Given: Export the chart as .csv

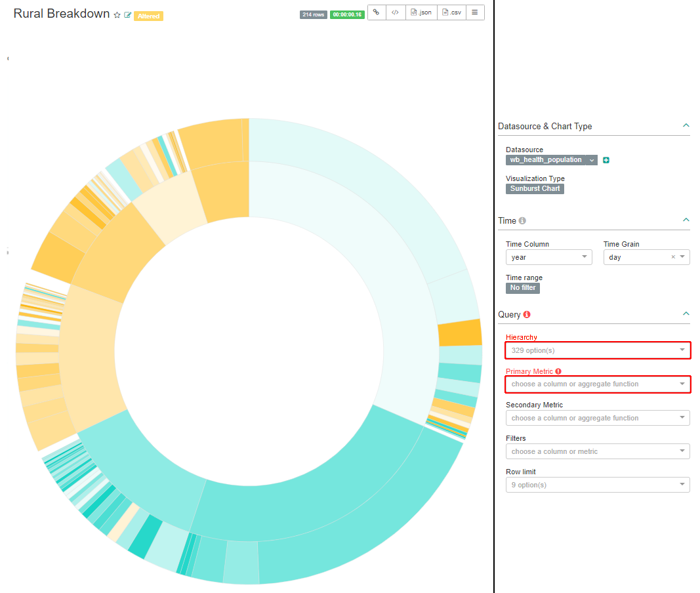Looking at the screenshot, I should click(x=451, y=12).
